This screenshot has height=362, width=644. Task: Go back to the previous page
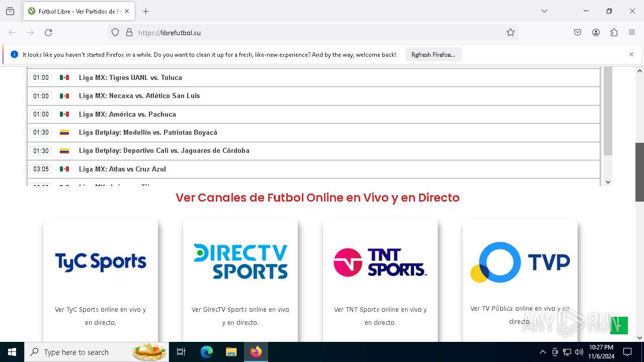[x=12, y=32]
